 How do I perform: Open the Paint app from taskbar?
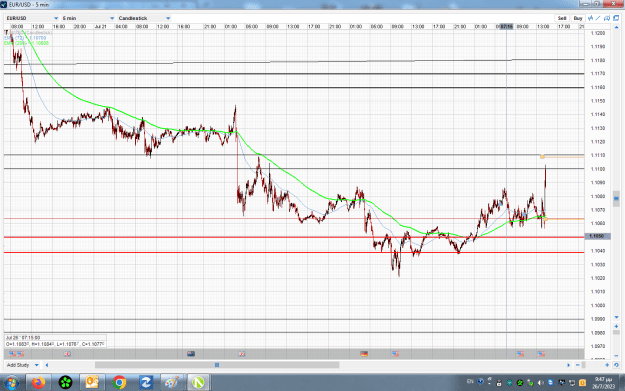point(172,383)
